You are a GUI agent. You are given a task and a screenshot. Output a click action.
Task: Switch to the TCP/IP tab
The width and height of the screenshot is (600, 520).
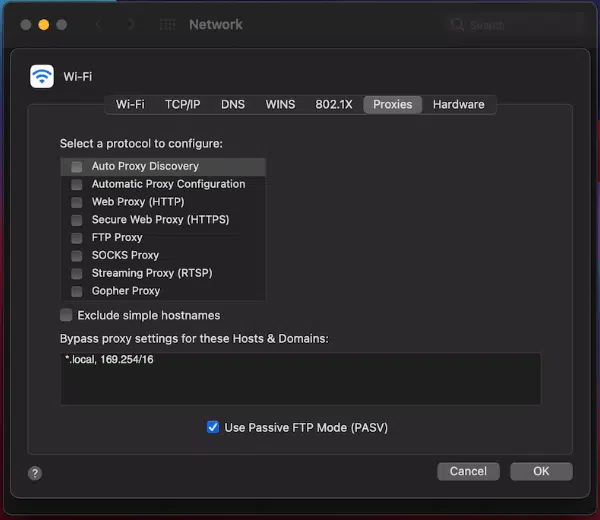[x=183, y=104]
